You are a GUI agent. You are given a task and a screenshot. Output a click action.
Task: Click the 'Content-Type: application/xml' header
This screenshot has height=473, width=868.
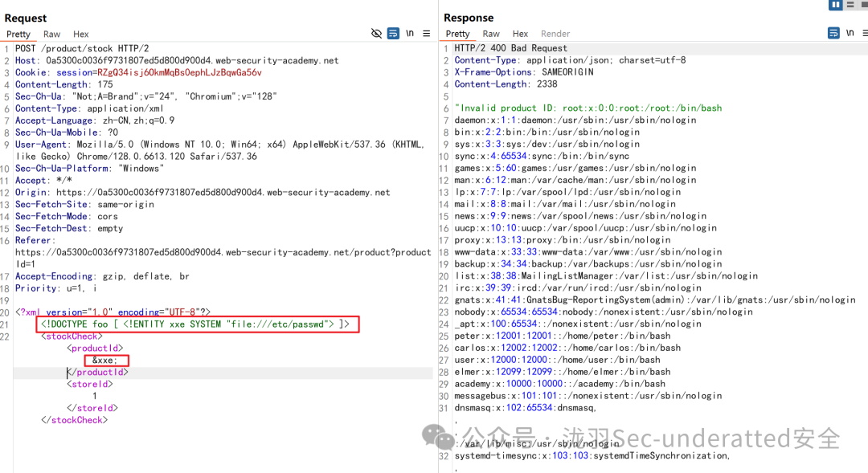tap(89, 108)
